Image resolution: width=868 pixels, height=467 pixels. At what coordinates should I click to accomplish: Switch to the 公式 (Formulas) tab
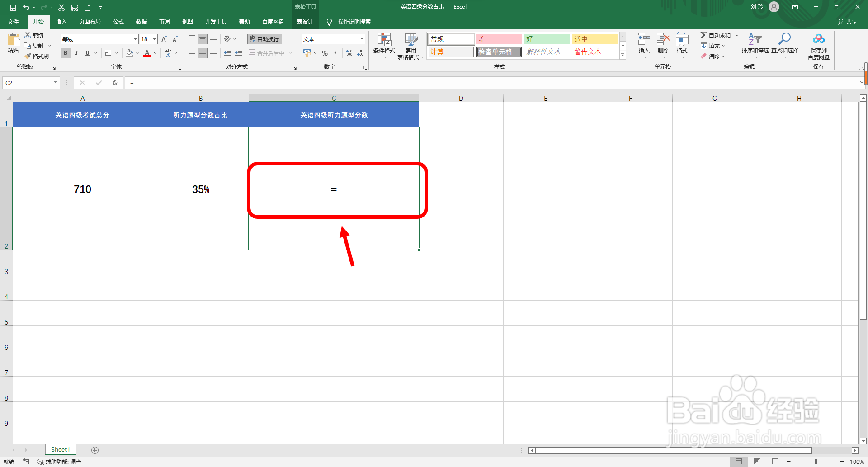click(118, 21)
